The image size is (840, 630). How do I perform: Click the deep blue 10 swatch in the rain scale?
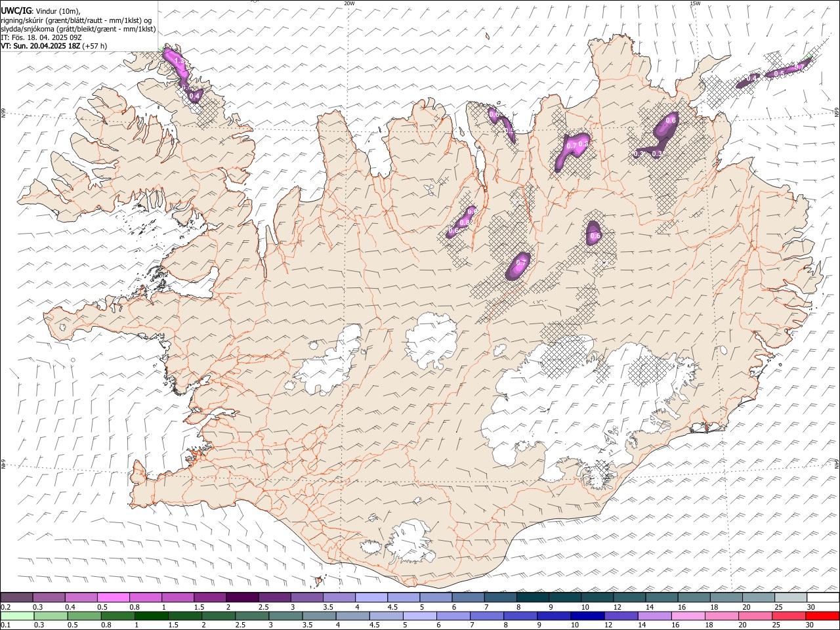pos(587,616)
